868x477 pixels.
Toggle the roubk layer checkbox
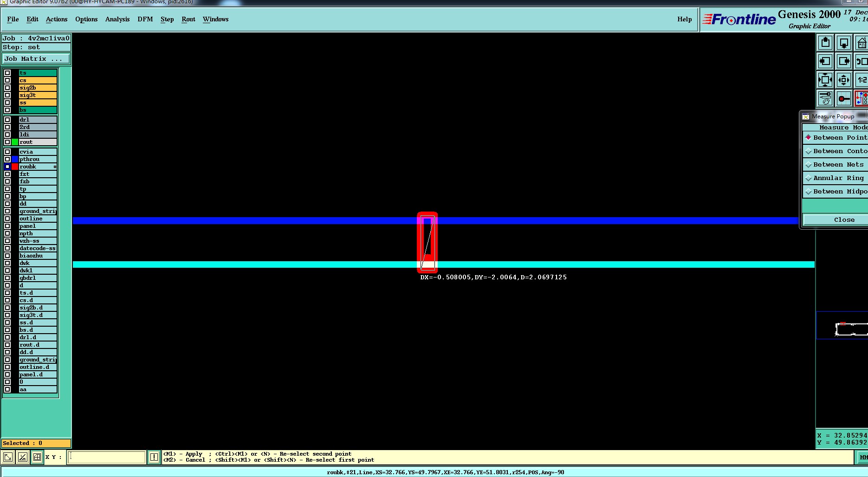click(7, 167)
